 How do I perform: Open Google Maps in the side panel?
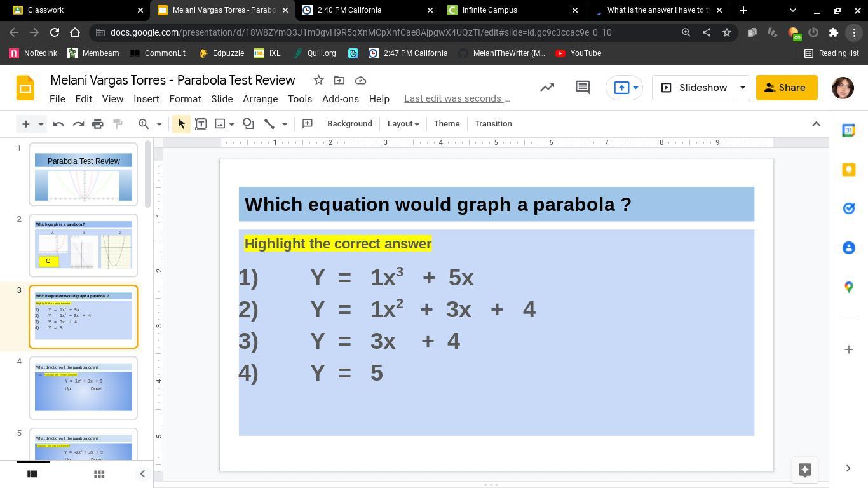coord(848,287)
